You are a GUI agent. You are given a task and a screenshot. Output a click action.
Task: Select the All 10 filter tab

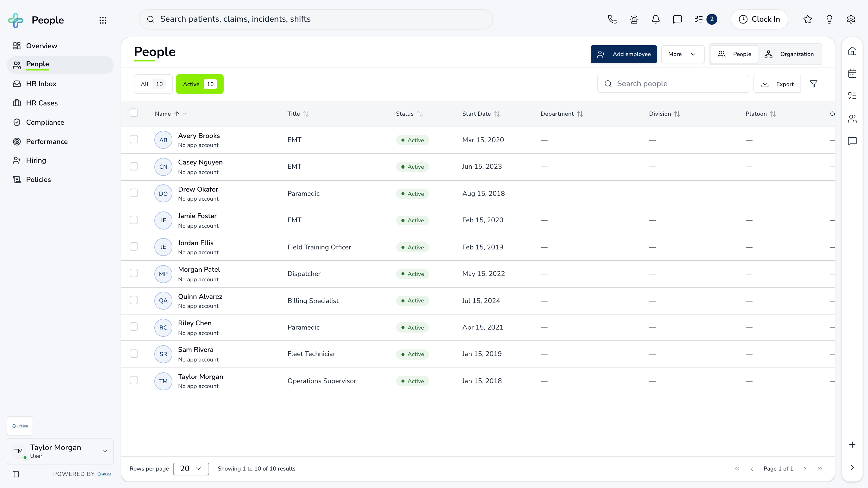(153, 84)
